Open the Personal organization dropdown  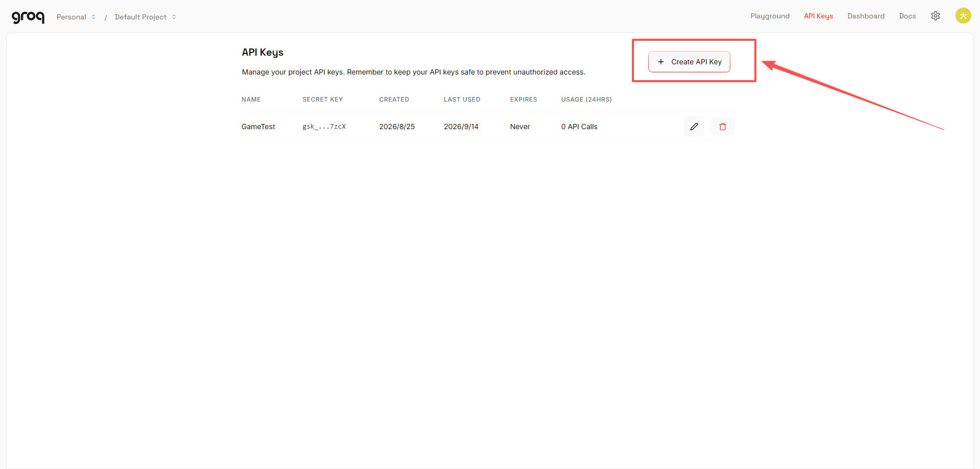click(76, 17)
